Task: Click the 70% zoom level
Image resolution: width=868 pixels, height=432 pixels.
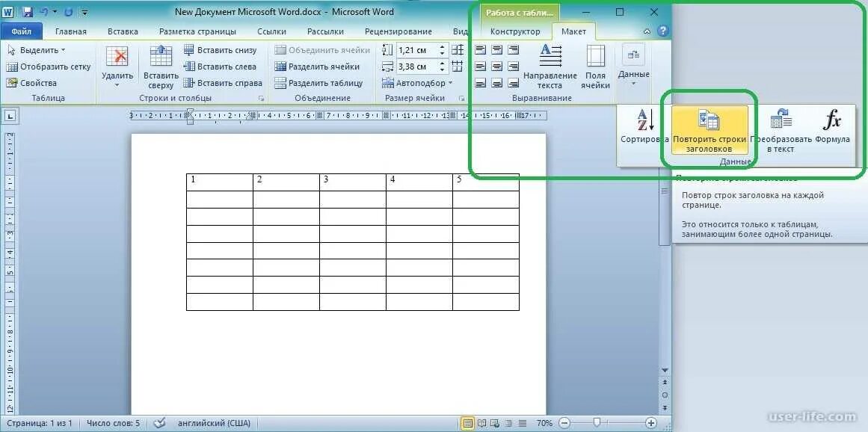Action: [x=544, y=423]
